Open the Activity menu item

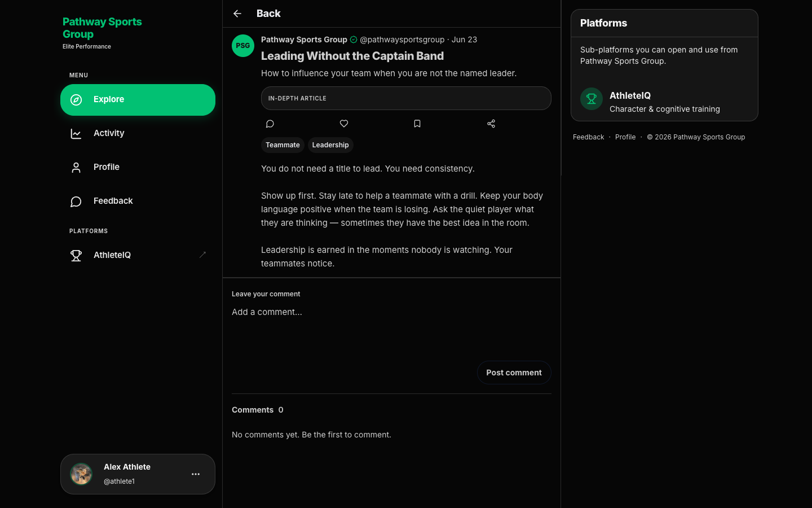pyautogui.click(x=138, y=134)
